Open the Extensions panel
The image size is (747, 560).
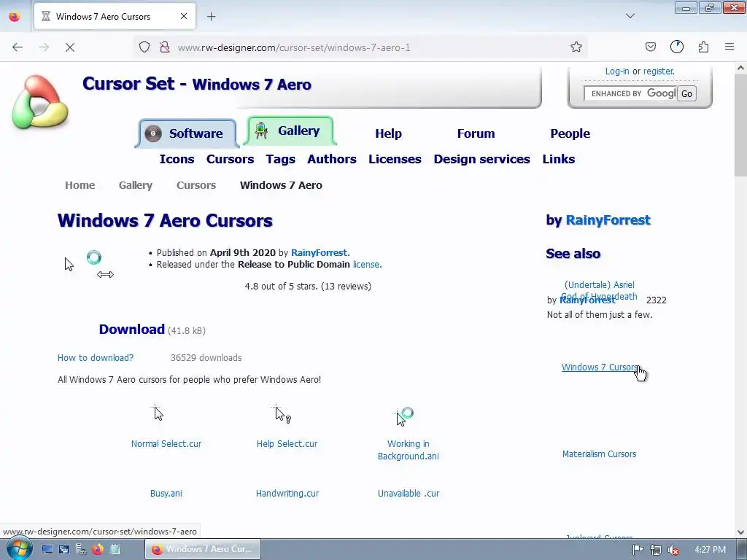[703, 47]
